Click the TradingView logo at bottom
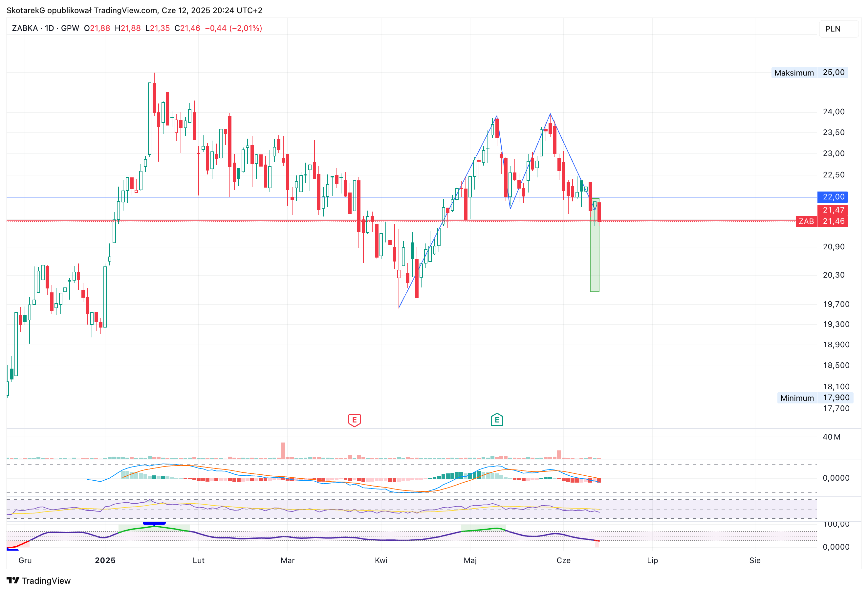 coord(38,581)
